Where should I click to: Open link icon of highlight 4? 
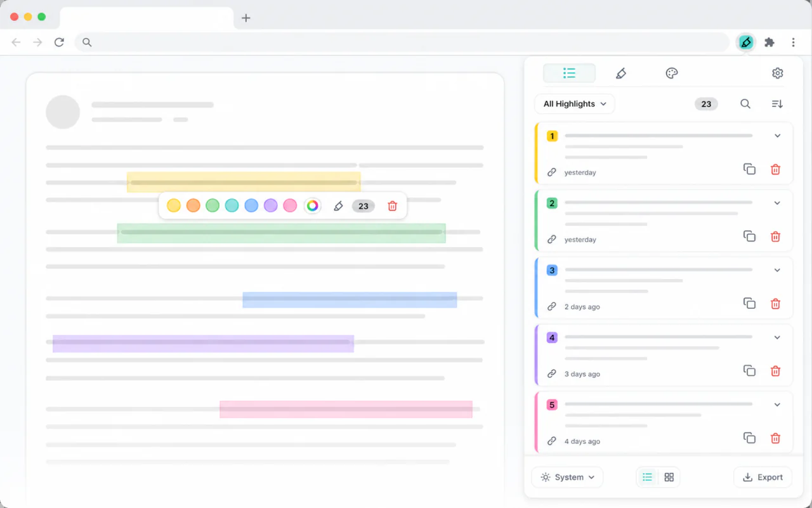[552, 374]
